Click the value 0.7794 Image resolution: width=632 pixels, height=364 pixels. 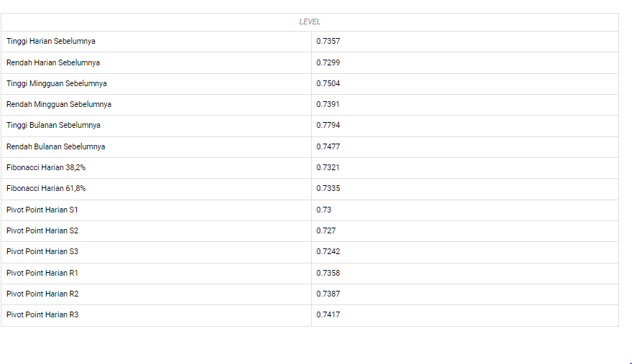pyautogui.click(x=328, y=125)
